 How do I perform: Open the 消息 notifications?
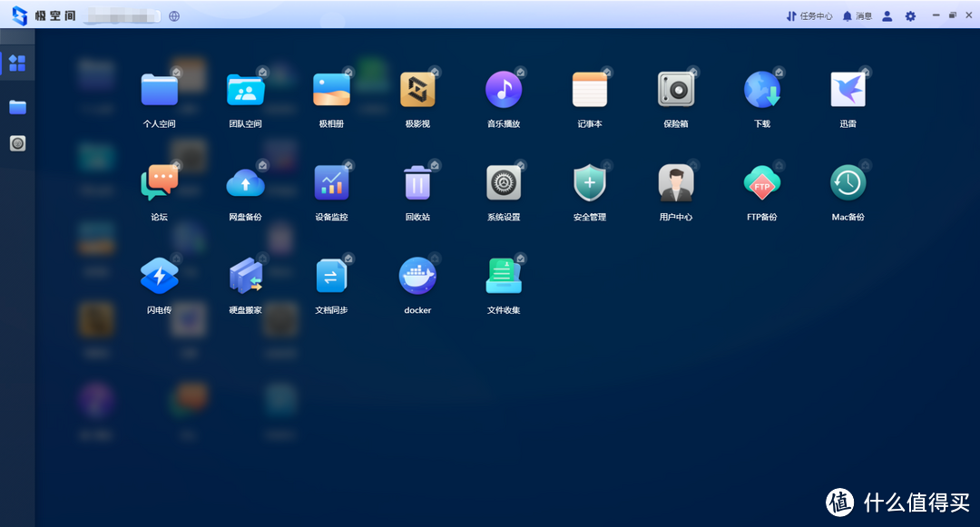(857, 15)
